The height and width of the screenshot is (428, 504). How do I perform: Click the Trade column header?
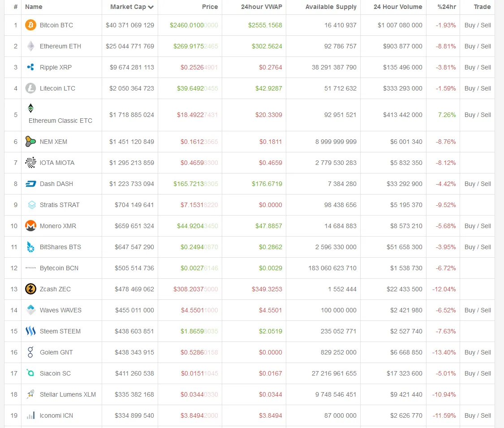coord(482,7)
